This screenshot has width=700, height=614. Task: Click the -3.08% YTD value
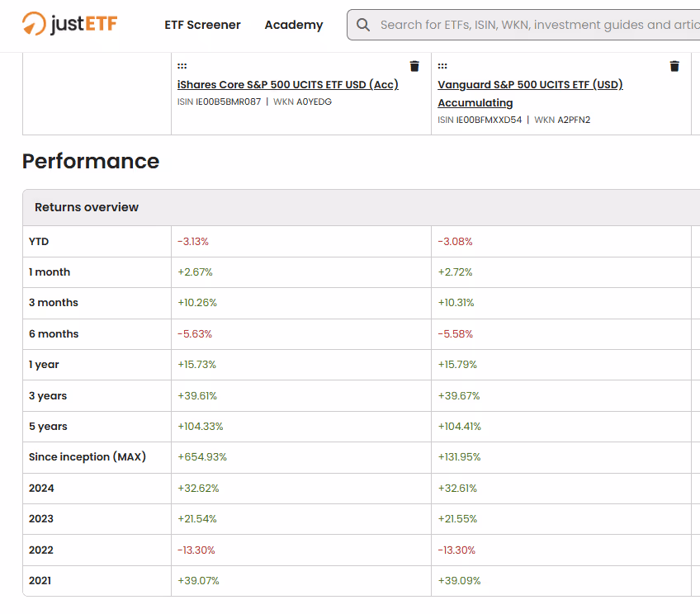click(455, 242)
